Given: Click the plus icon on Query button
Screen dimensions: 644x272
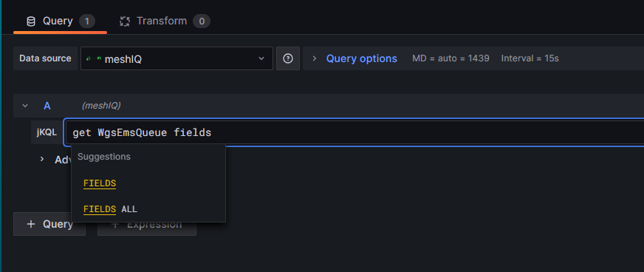Looking at the screenshot, I should tap(31, 224).
